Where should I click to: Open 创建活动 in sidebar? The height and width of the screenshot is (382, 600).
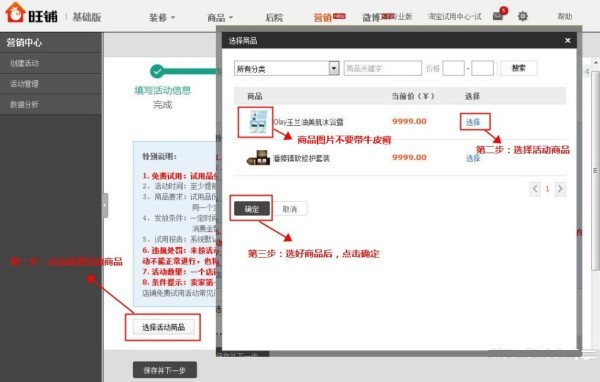pyautogui.click(x=51, y=63)
